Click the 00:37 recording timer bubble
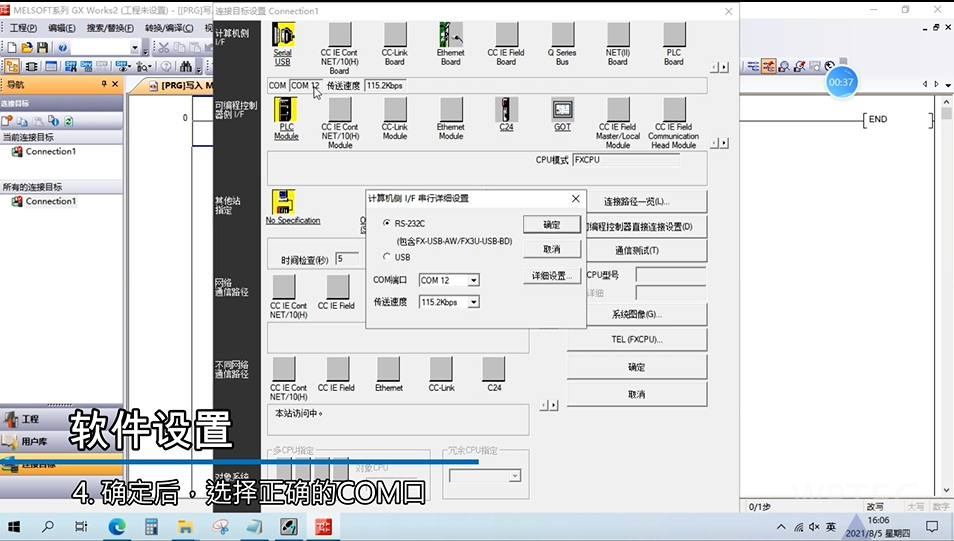This screenshot has height=541, width=954. pyautogui.click(x=841, y=82)
